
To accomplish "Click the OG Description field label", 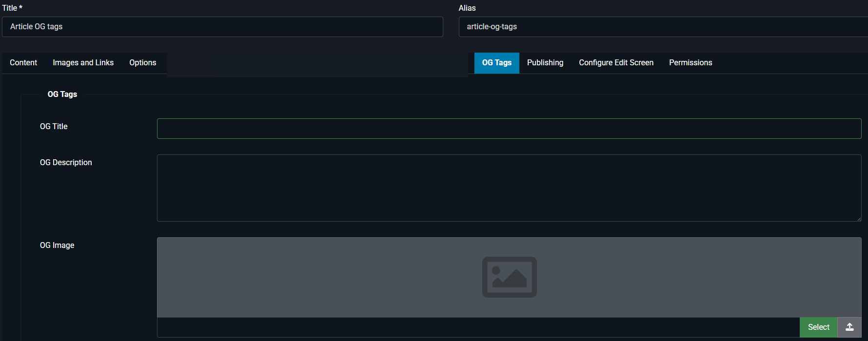I will pos(66,163).
